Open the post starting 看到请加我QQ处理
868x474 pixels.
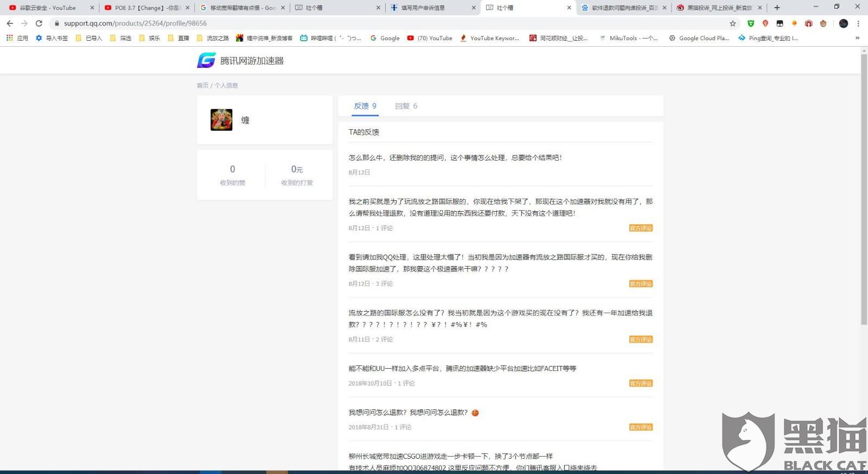coord(500,263)
